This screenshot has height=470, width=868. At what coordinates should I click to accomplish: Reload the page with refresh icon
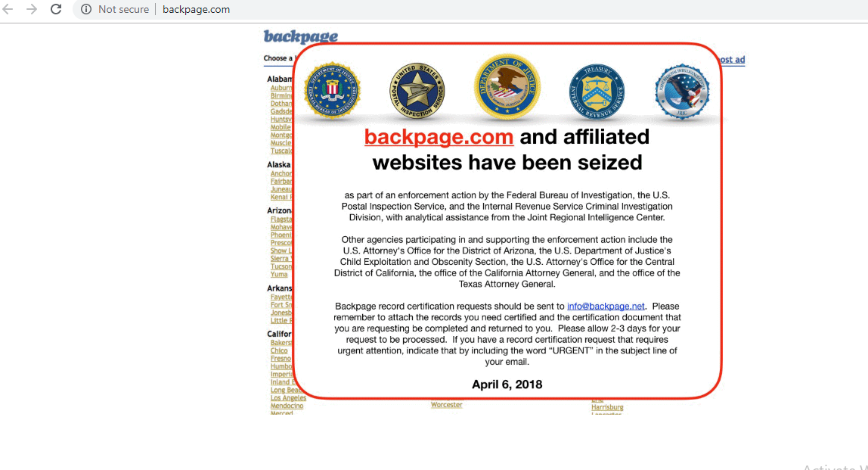[x=56, y=9]
